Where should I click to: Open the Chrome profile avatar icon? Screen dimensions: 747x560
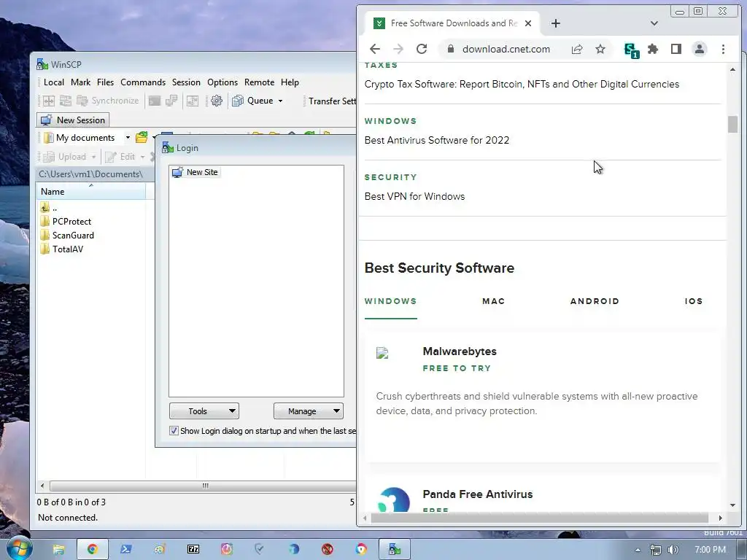700,49
